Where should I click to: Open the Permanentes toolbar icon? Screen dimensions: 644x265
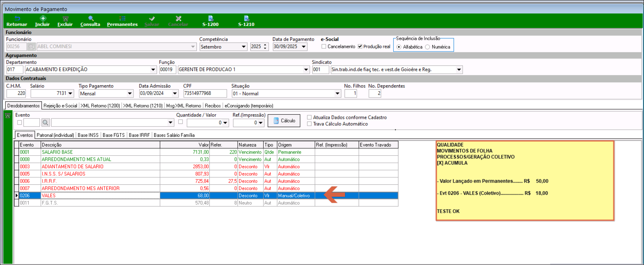pos(122,19)
